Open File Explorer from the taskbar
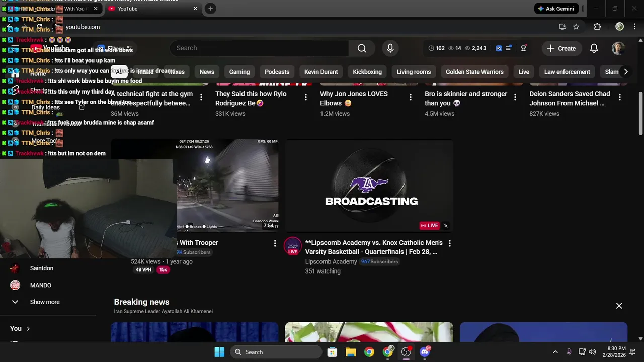Image resolution: width=644 pixels, height=362 pixels. [351, 352]
